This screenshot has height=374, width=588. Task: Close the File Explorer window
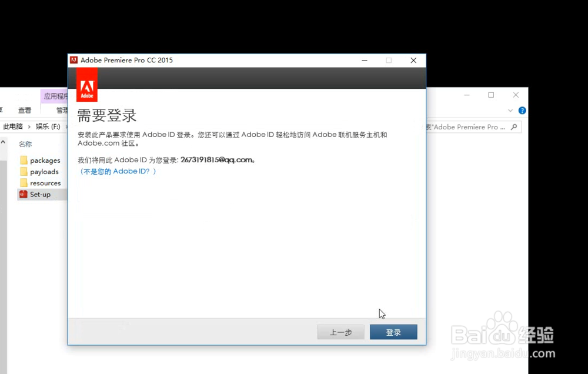coord(516,95)
